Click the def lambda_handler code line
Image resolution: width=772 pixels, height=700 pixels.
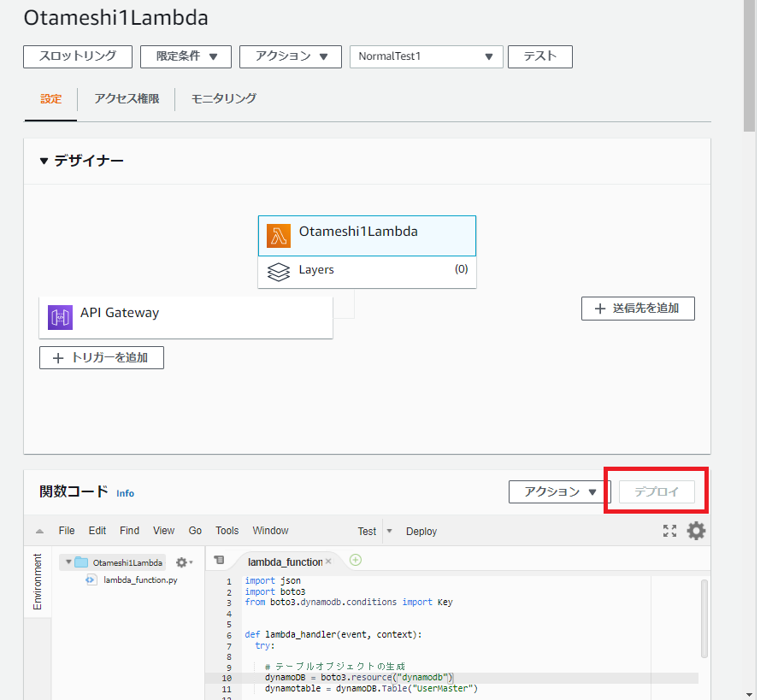tap(333, 634)
